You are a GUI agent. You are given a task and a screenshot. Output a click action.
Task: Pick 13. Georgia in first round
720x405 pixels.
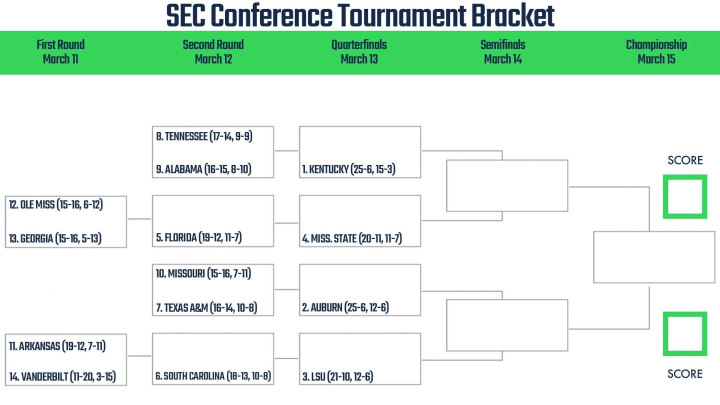tap(55, 239)
